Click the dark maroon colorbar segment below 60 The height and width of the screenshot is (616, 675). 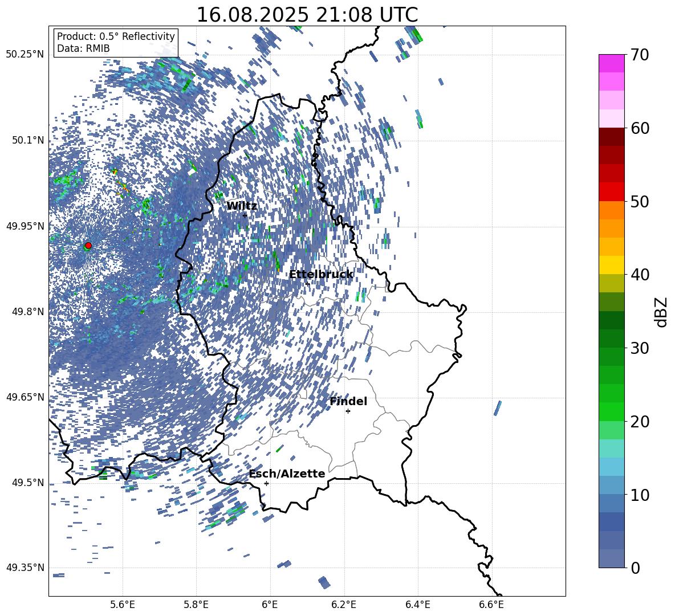point(612,137)
